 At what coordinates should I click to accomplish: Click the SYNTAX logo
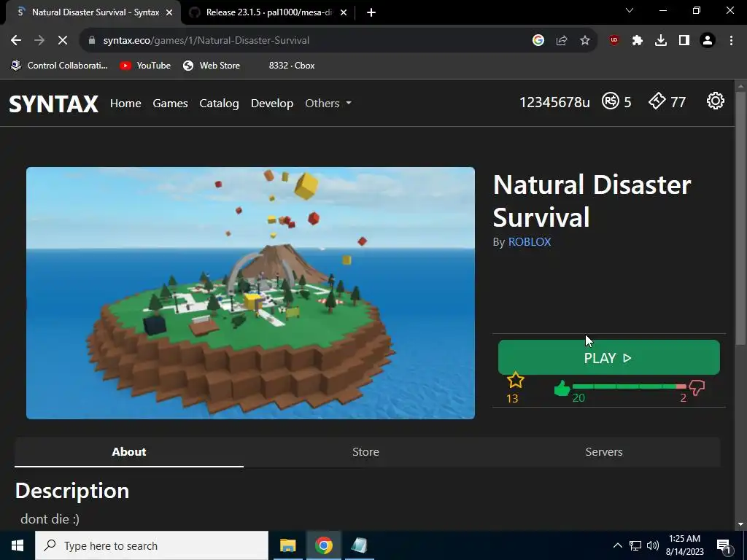(53, 104)
